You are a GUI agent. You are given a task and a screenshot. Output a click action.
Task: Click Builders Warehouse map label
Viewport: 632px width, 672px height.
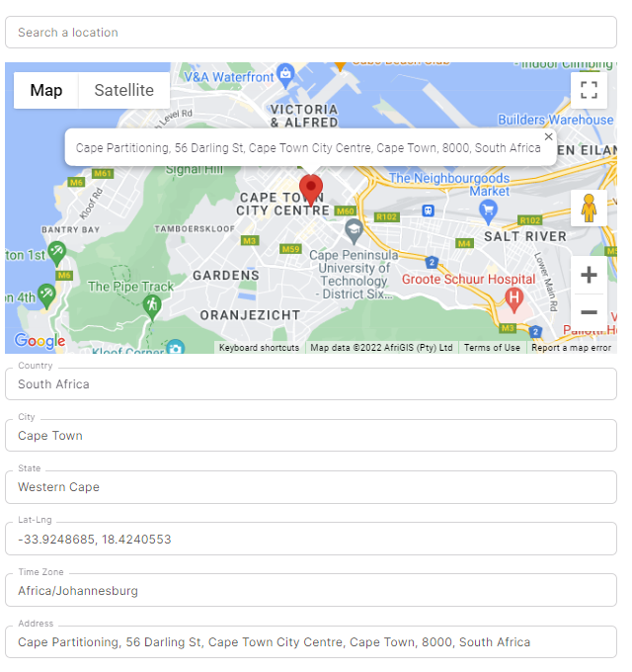coord(555,120)
